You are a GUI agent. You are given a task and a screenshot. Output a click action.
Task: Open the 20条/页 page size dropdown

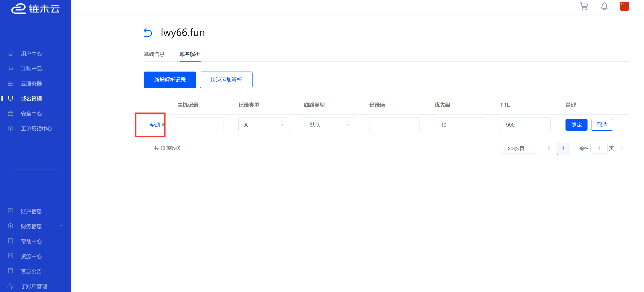pos(519,148)
